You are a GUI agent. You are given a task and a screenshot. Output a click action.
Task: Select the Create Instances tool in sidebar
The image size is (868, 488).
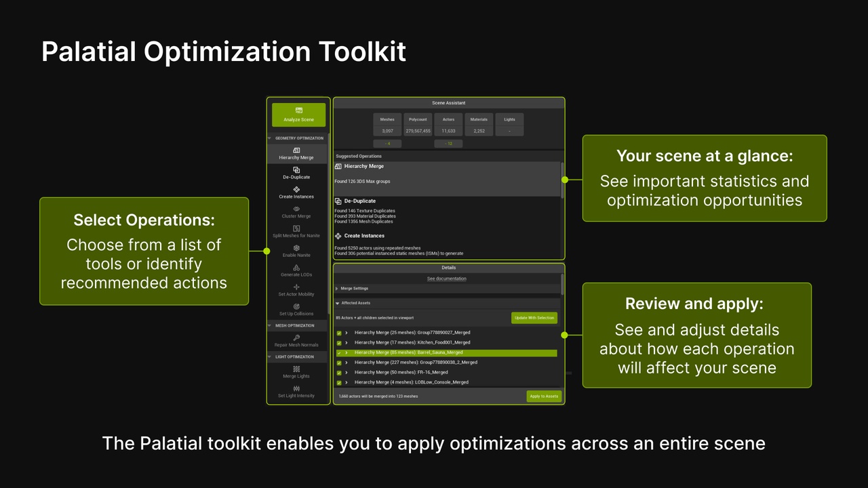[296, 192]
